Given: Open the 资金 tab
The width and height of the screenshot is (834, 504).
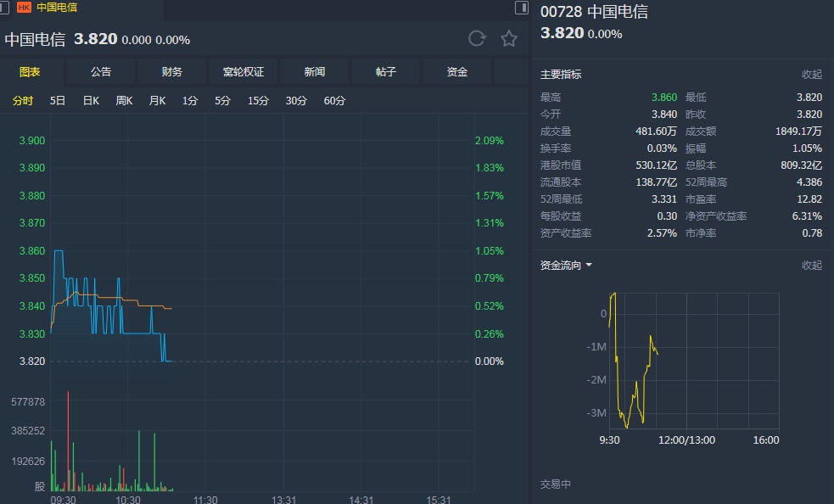Looking at the screenshot, I should tap(457, 72).
